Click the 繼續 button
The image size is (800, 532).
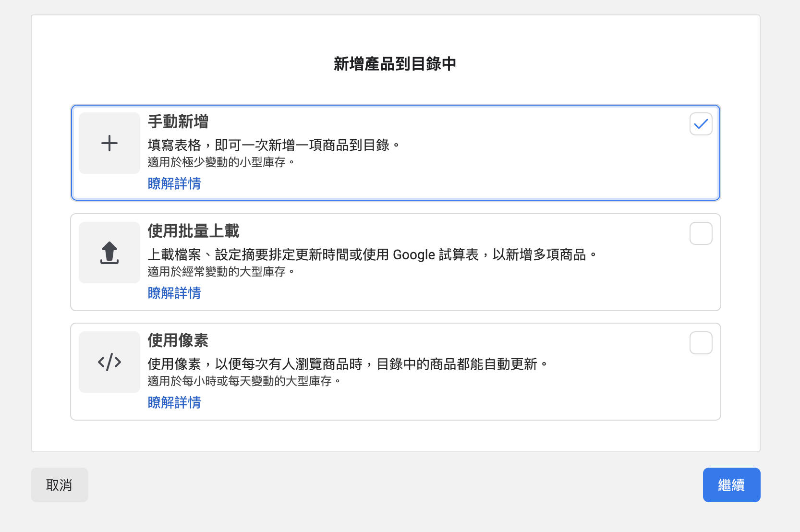point(731,485)
